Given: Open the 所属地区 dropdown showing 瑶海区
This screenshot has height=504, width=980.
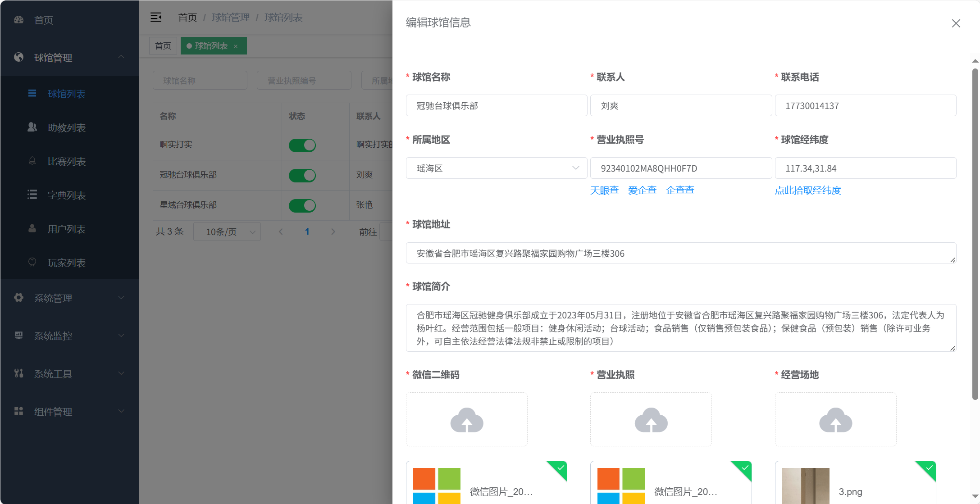Looking at the screenshot, I should pos(496,168).
